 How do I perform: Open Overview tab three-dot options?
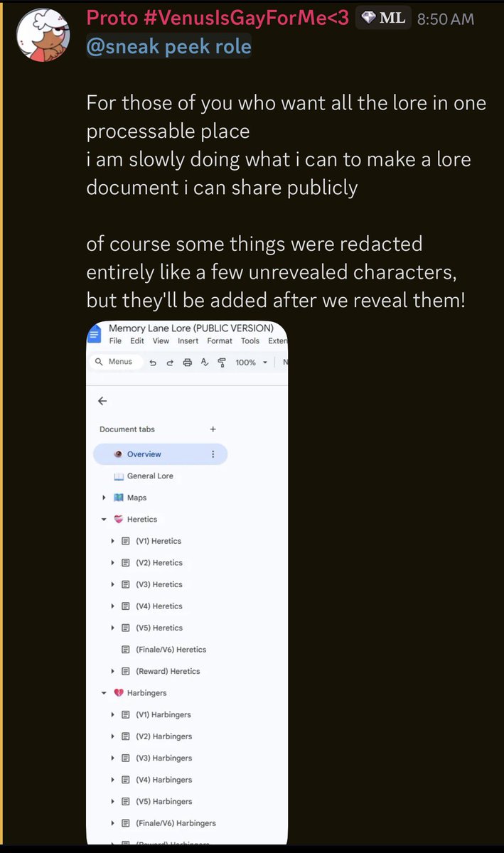click(213, 454)
